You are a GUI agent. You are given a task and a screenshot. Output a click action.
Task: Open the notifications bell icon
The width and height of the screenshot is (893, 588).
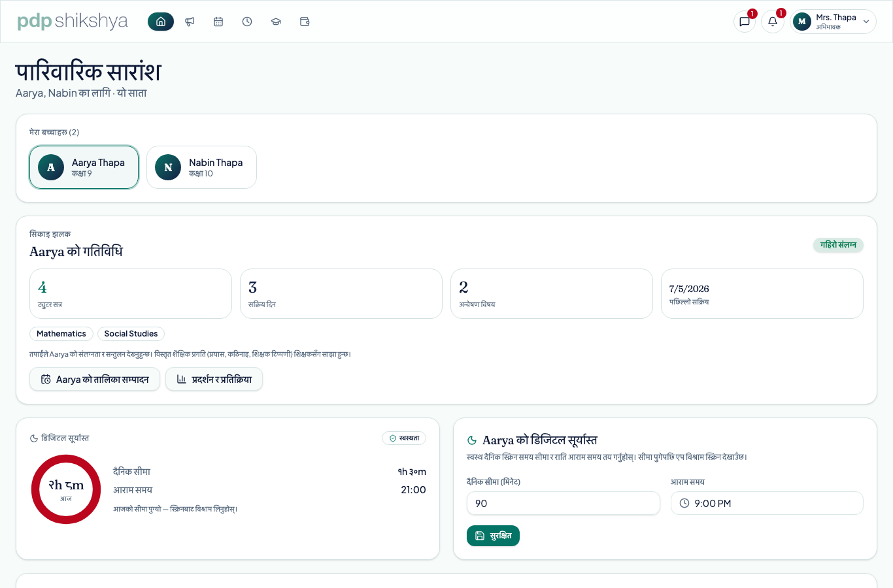[773, 22]
